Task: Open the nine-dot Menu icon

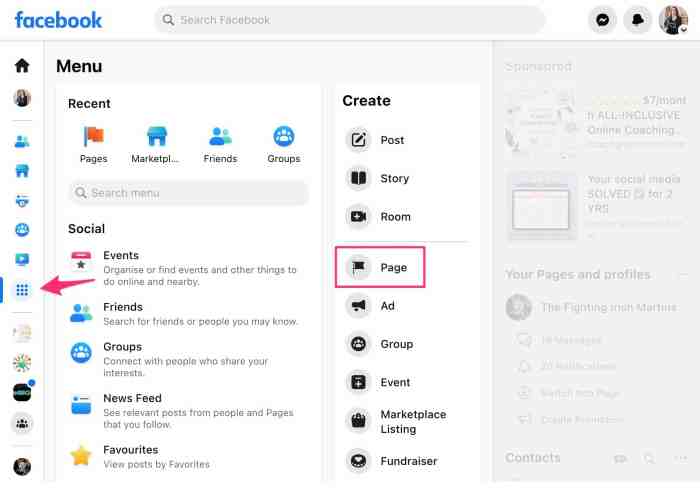Action: [x=22, y=290]
